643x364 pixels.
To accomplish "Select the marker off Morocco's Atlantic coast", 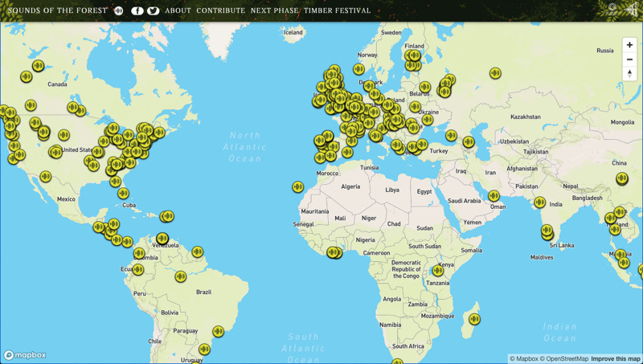I will (x=297, y=187).
